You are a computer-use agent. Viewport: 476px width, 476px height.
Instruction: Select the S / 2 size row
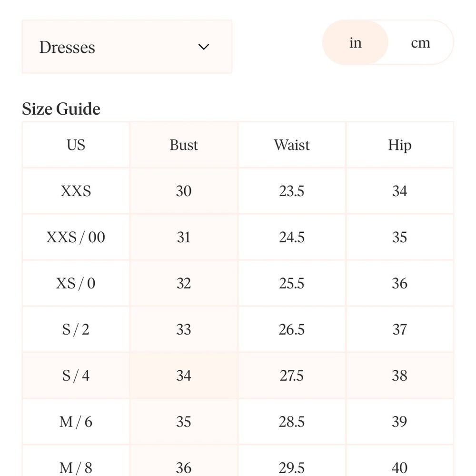[x=238, y=329]
